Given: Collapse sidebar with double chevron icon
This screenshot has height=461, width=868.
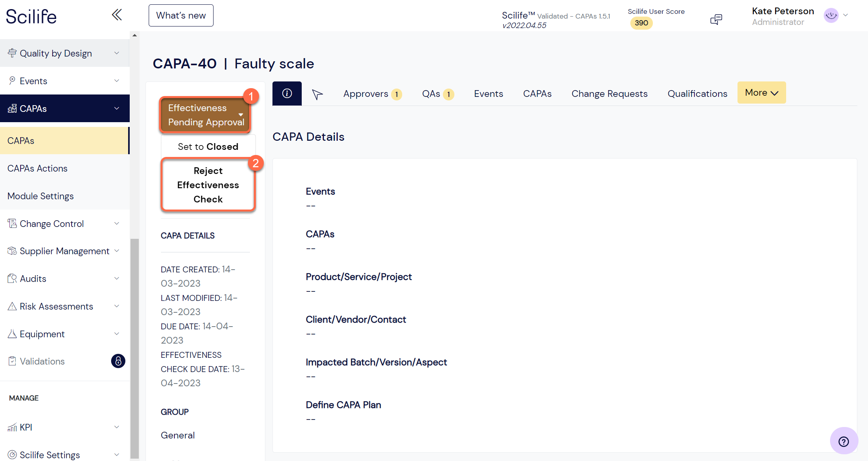Looking at the screenshot, I should point(117,15).
